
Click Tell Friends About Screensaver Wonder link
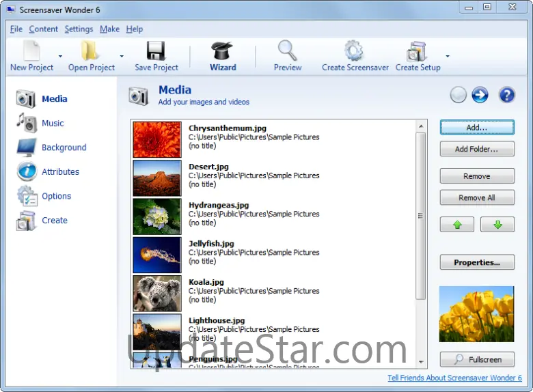tap(454, 378)
